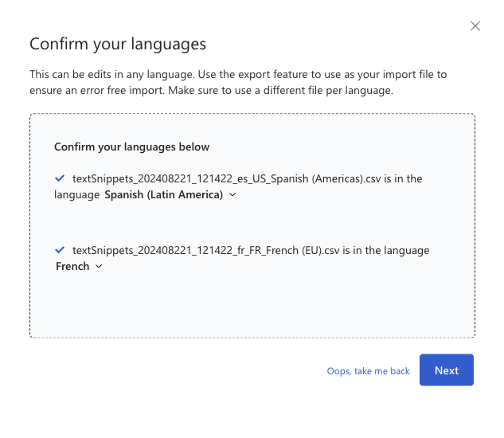Close the Confirm your languages dialog
504x438 pixels.
click(475, 25)
